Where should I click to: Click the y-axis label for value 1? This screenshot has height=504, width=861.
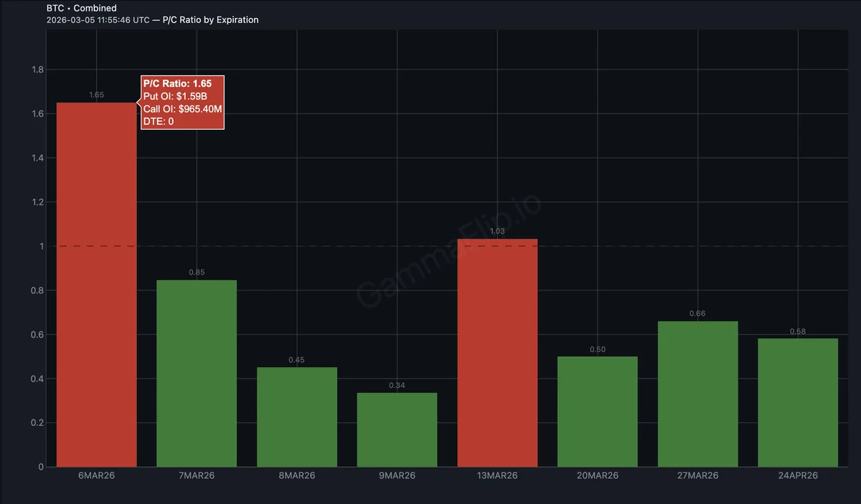[x=42, y=247]
